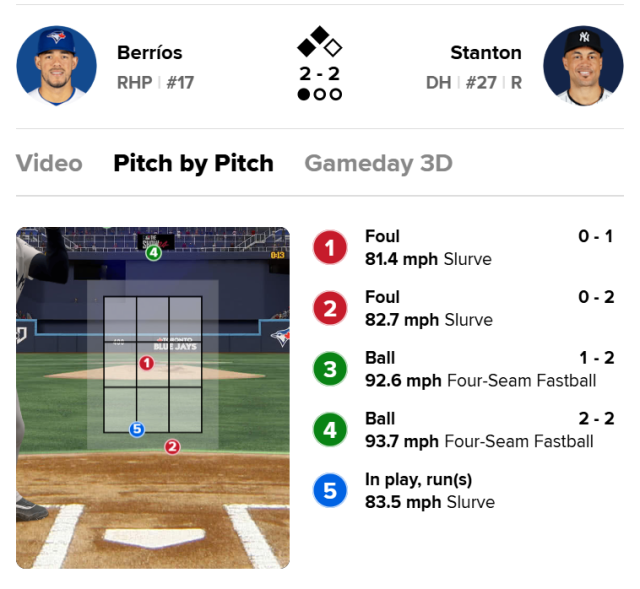Open the Pitch by Pitch tab
The height and width of the screenshot is (589, 640).
[x=193, y=163]
